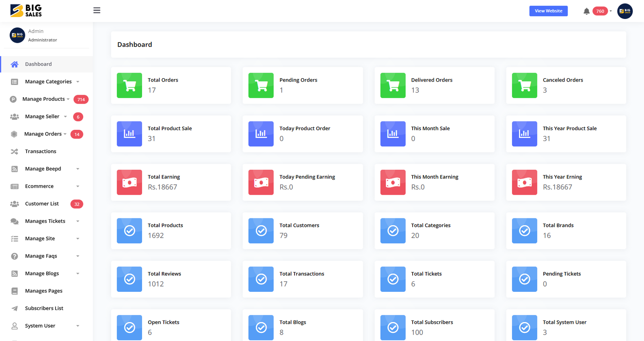
Task: Click the Total Orders cart icon
Action: tap(129, 85)
